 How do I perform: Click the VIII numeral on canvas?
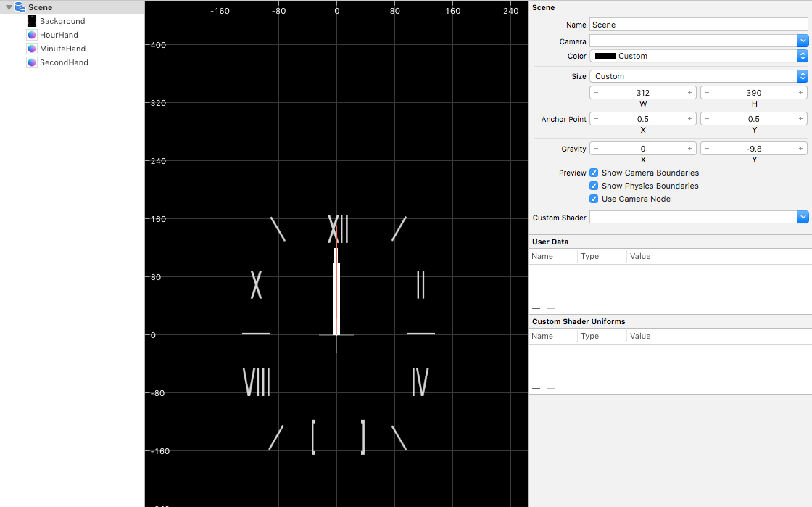tap(257, 382)
